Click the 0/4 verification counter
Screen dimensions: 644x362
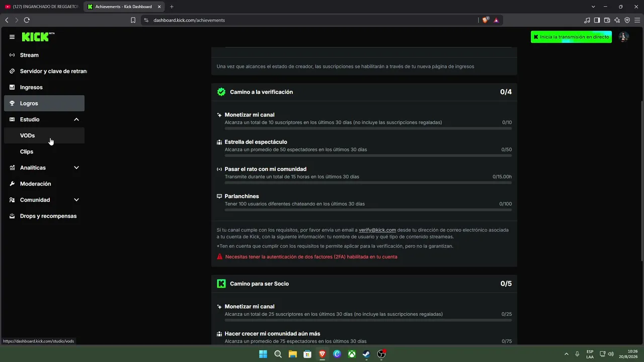click(x=506, y=92)
